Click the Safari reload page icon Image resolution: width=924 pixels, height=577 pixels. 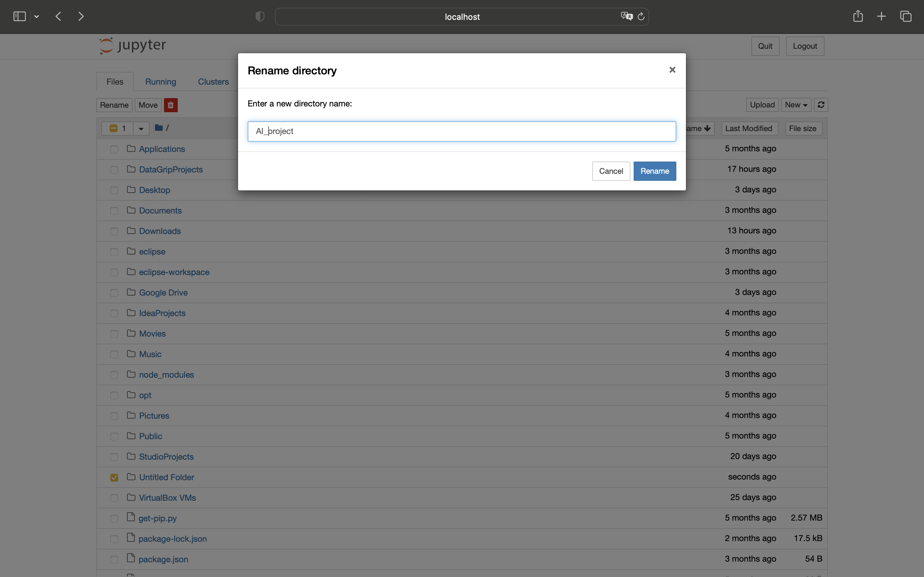tap(641, 16)
